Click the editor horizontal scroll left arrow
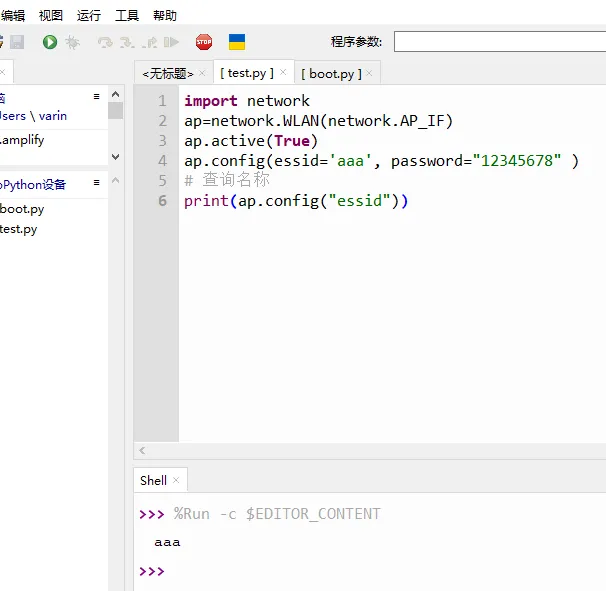Image resolution: width=606 pixels, height=591 pixels. 142,450
